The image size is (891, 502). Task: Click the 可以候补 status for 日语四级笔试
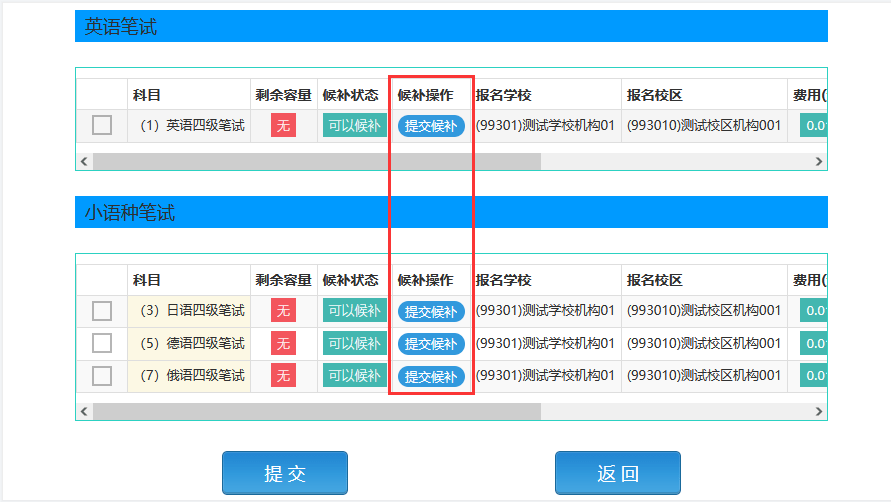pos(355,310)
